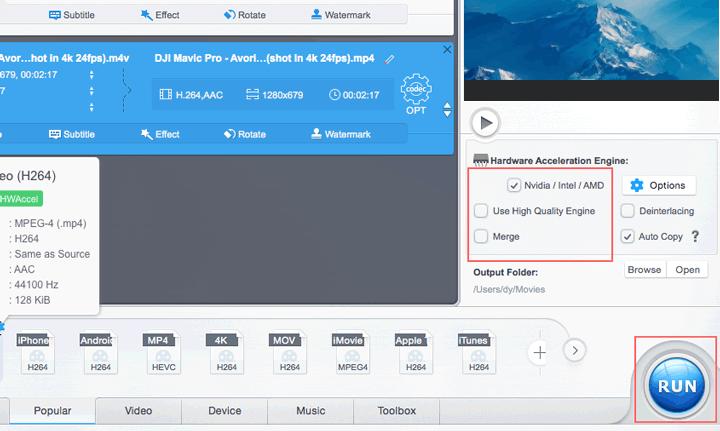
Task: Open the Options gear button
Action: tap(659, 185)
